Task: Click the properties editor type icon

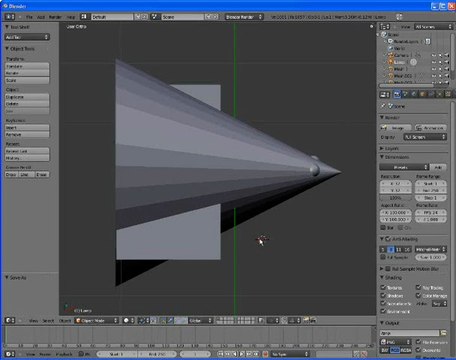Action: (x=385, y=95)
